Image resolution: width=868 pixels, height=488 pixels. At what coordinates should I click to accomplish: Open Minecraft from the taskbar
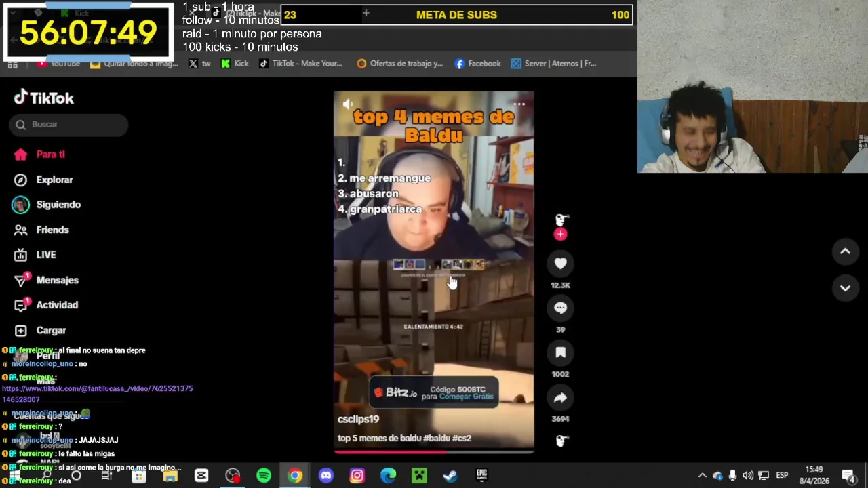pyautogui.click(x=420, y=476)
